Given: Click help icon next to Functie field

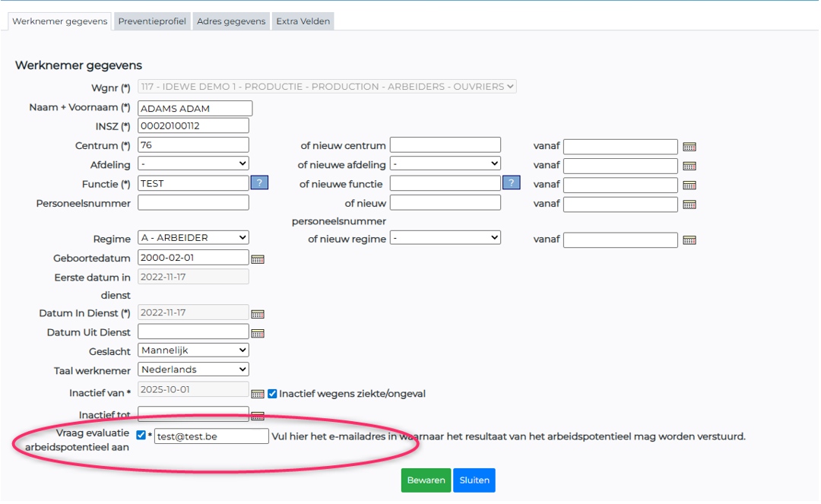Looking at the screenshot, I should (x=259, y=183).
